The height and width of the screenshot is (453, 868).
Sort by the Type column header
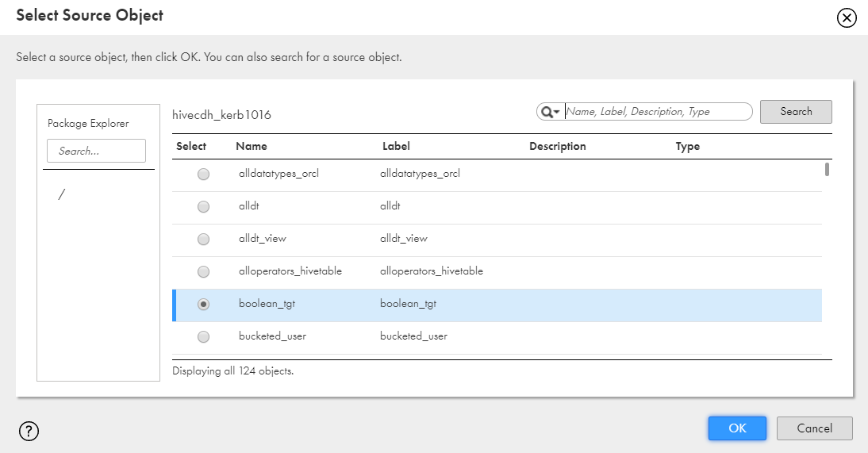tap(688, 146)
